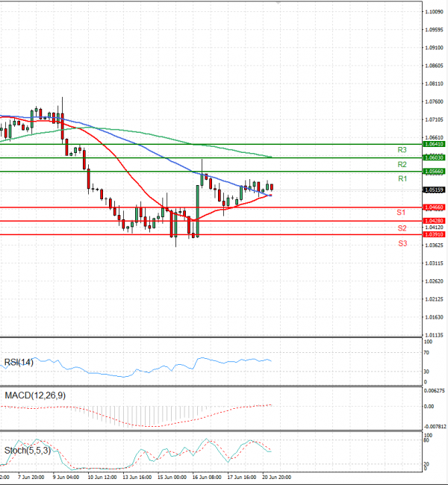Click the 1.09100 price axis value
The width and height of the screenshot is (448, 485).
click(435, 48)
